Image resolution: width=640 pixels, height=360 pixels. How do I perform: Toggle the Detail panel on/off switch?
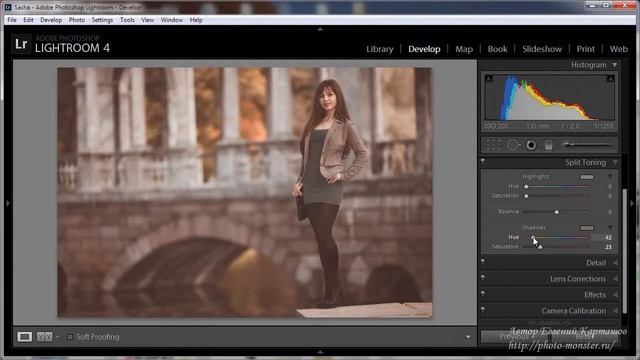(x=483, y=261)
